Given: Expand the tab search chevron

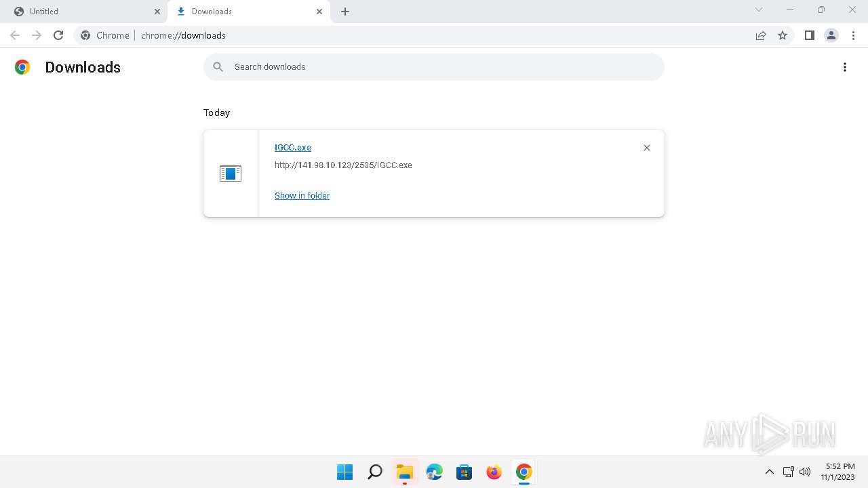Looking at the screenshot, I should pyautogui.click(x=759, y=10).
